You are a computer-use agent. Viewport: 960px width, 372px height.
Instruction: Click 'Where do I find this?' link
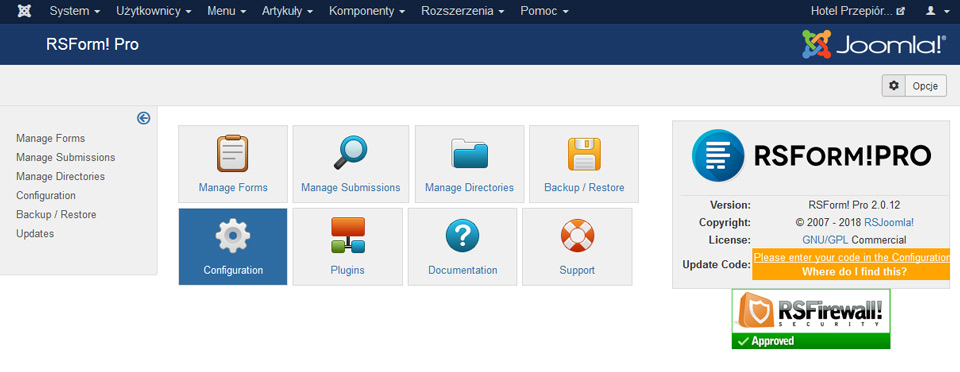tap(854, 272)
